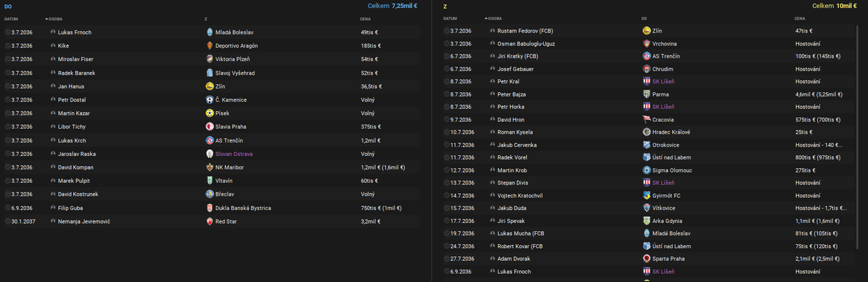Click the Gyirmót FC club badge
The height and width of the screenshot is (282, 868).
pyautogui.click(x=646, y=196)
